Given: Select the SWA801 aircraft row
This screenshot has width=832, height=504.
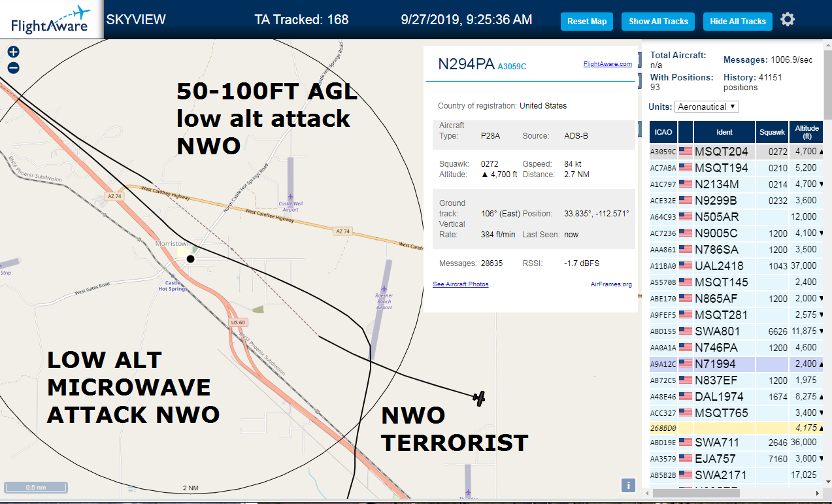Looking at the screenshot, I should tap(737, 331).
